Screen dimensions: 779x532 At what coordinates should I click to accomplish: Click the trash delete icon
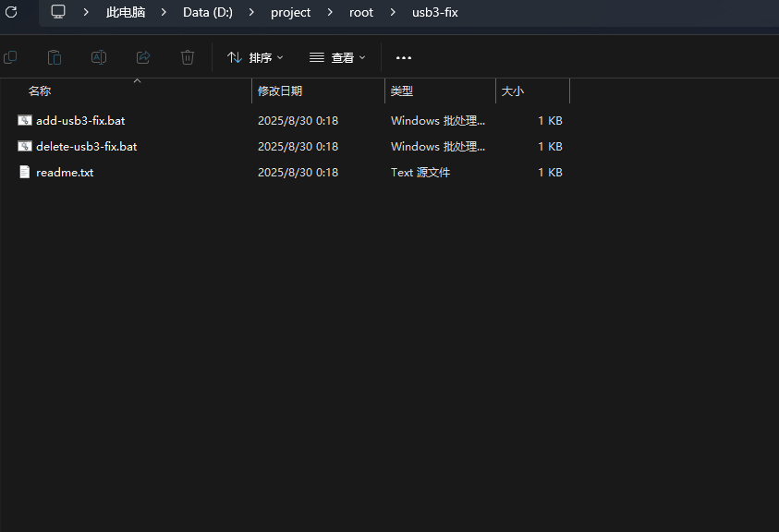point(188,57)
